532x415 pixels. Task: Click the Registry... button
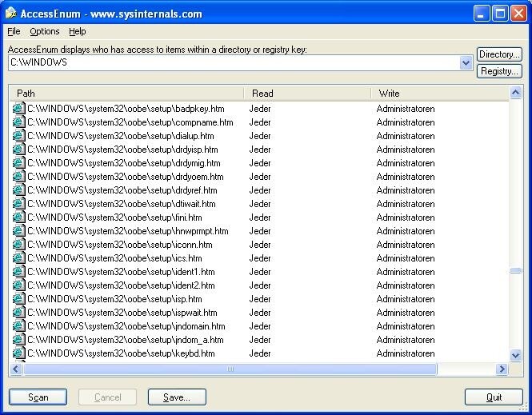pyautogui.click(x=499, y=71)
